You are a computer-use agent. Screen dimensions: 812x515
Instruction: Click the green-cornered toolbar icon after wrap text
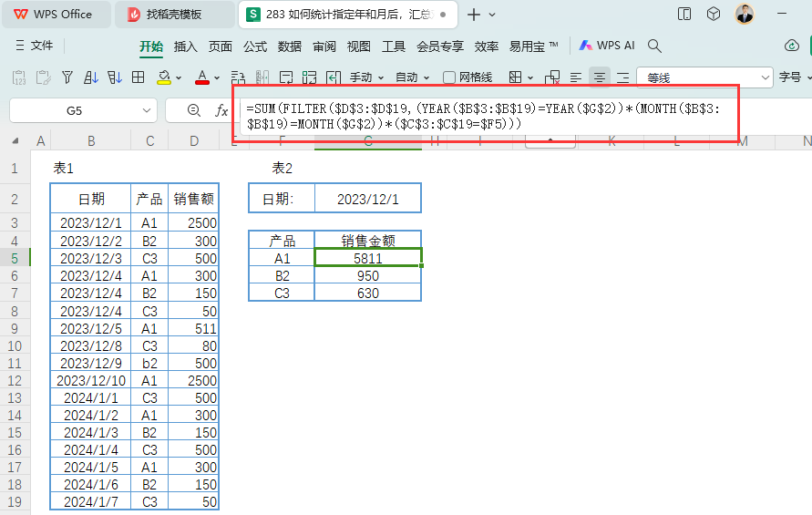pos(310,77)
